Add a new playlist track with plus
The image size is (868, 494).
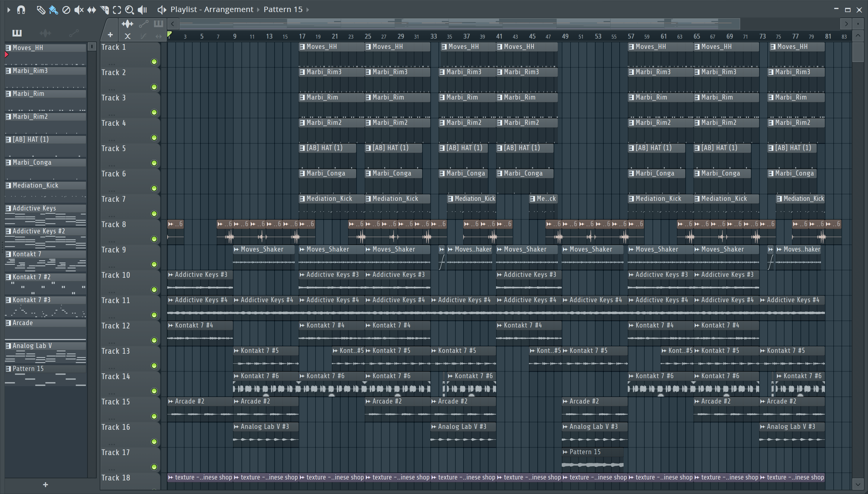pos(110,35)
